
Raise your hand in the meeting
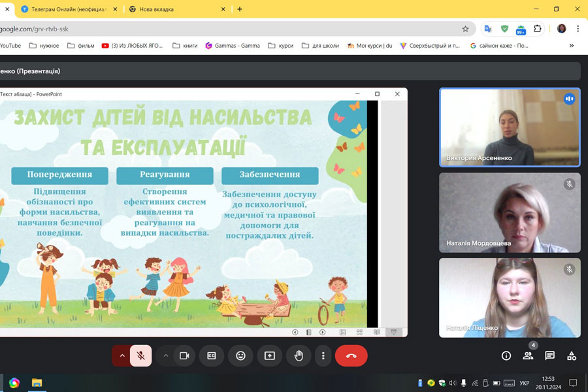299,355
